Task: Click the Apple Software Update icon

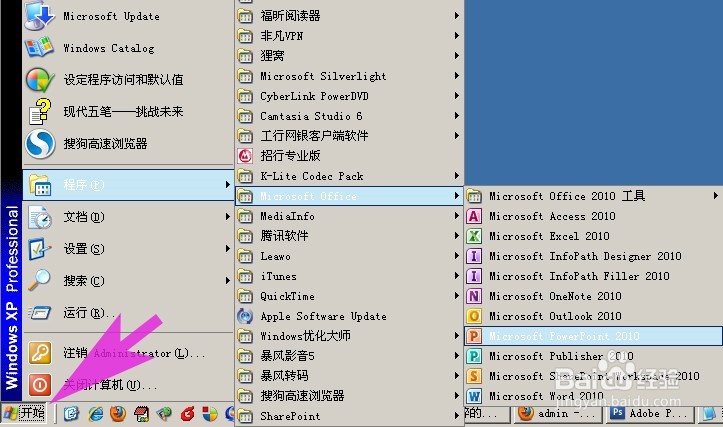Action: 245,316
